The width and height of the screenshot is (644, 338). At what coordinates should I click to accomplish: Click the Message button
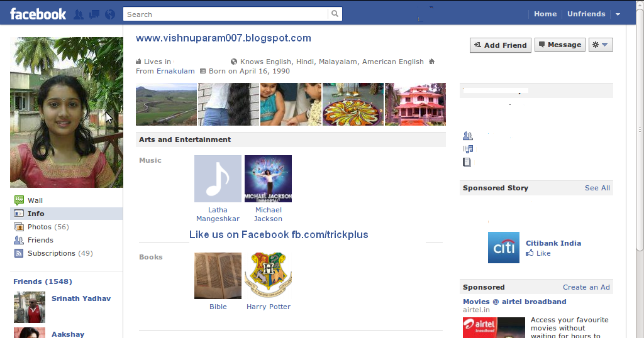[x=560, y=45]
